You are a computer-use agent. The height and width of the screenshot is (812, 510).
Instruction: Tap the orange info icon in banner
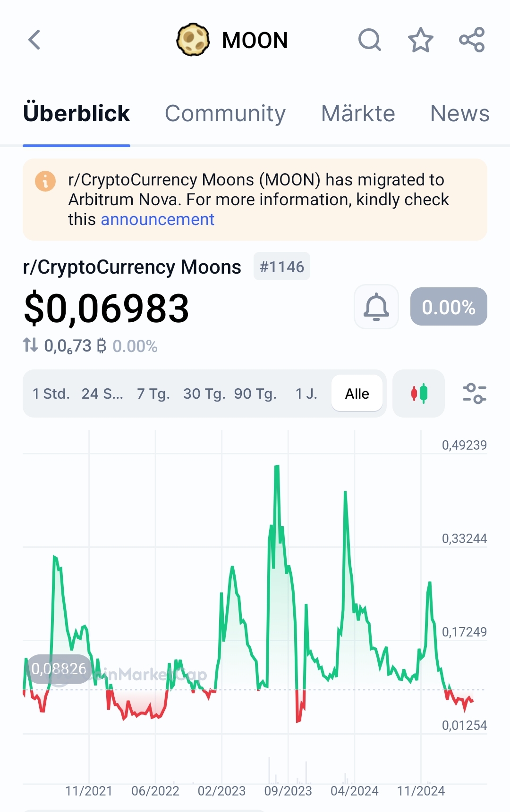coord(45,181)
